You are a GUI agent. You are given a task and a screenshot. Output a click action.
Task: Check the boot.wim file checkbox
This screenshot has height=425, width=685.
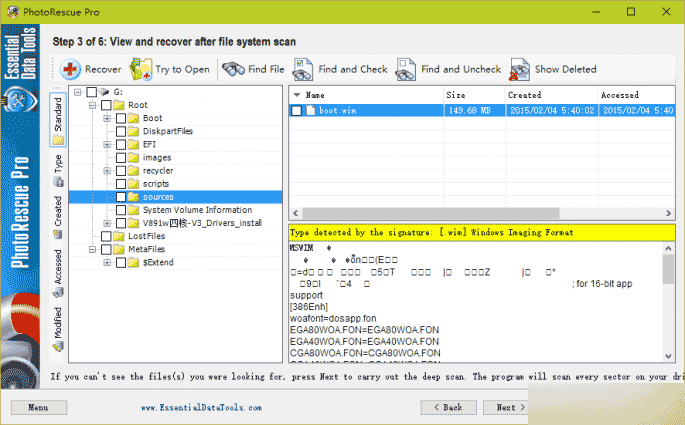[297, 111]
